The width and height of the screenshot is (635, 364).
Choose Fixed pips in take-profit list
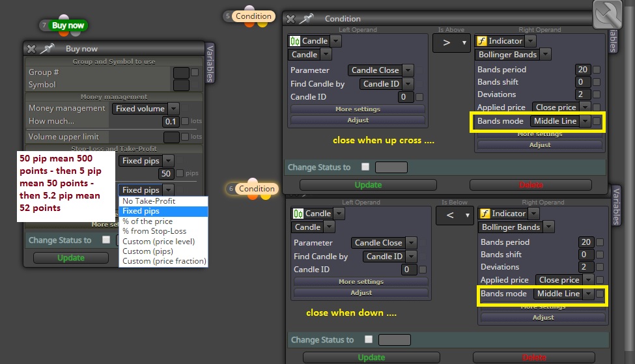point(163,211)
